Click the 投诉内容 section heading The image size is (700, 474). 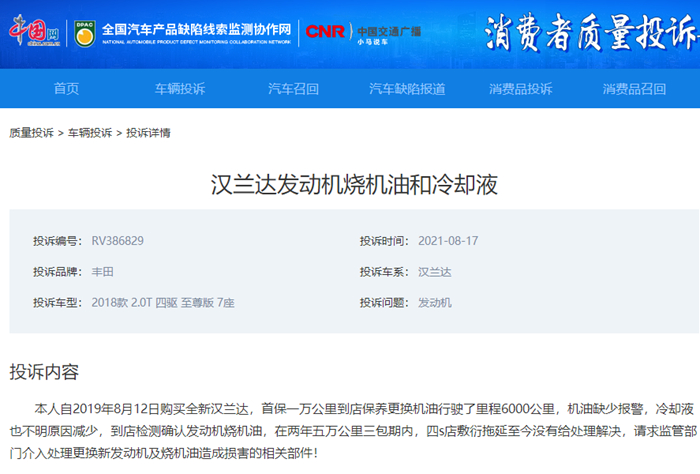coord(44,372)
